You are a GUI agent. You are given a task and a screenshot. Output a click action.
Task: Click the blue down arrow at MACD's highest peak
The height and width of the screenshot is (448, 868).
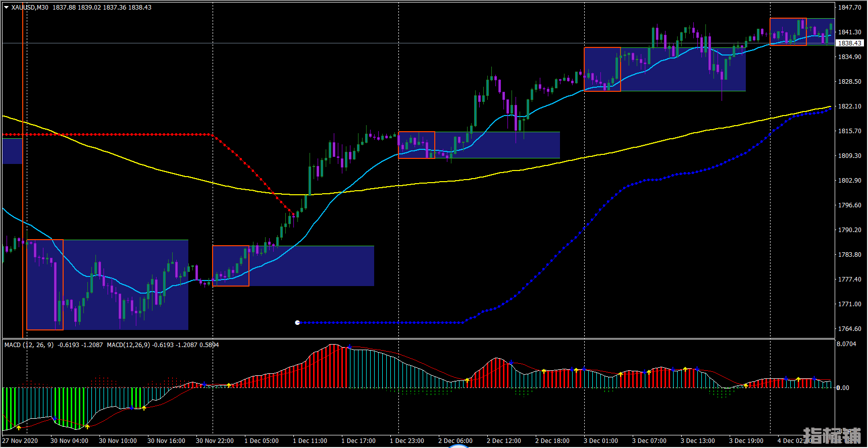349,347
